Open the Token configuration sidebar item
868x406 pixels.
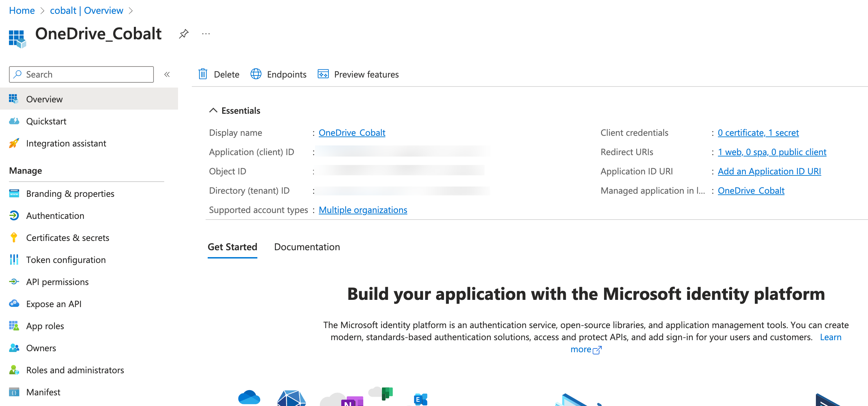click(66, 260)
